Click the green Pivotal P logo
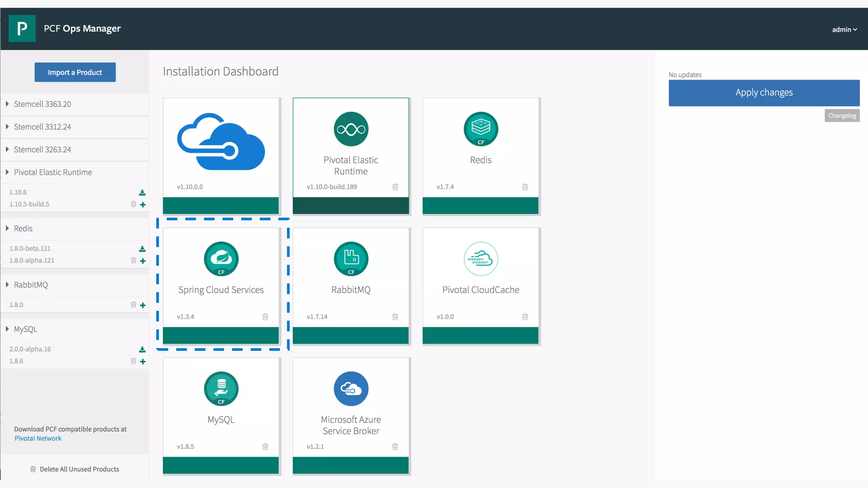This screenshot has width=868, height=488. 22,28
